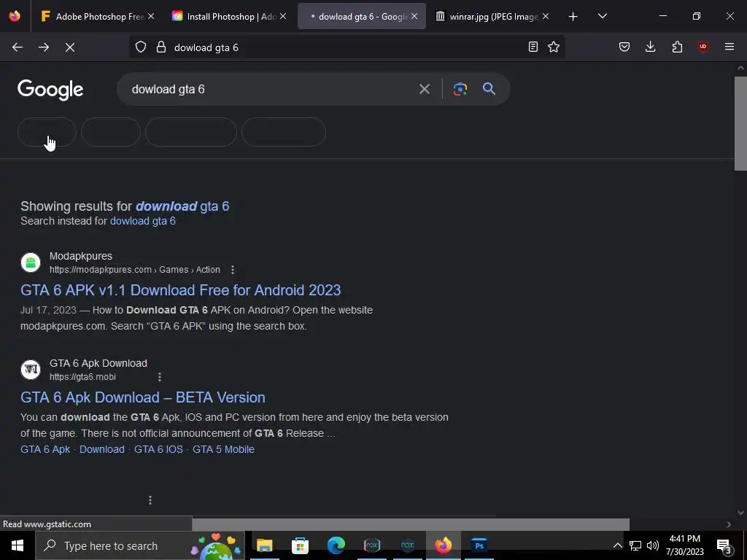
Task: Open the site security padlock icon
Action: tap(161, 47)
